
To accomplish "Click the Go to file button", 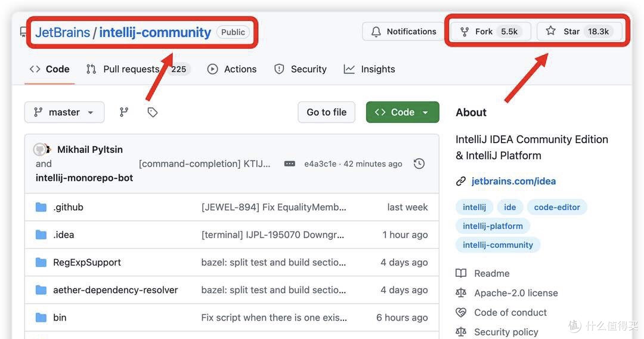I will [327, 112].
